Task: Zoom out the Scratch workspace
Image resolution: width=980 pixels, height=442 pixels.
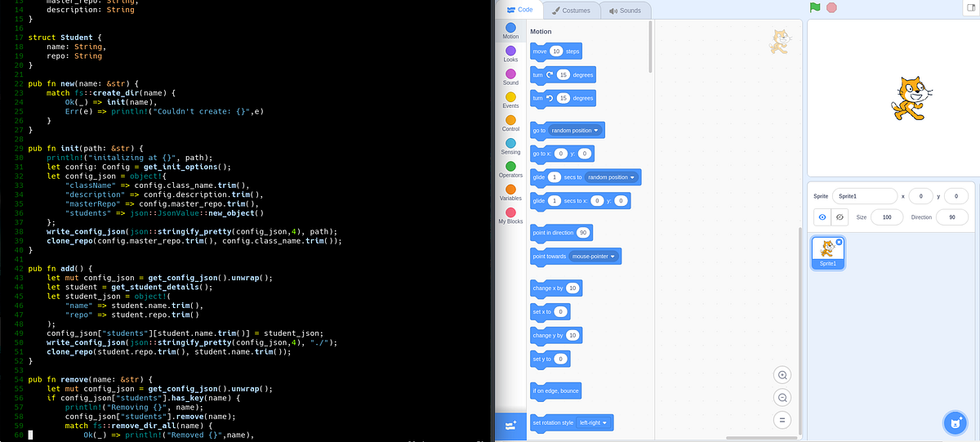Action: [x=782, y=397]
